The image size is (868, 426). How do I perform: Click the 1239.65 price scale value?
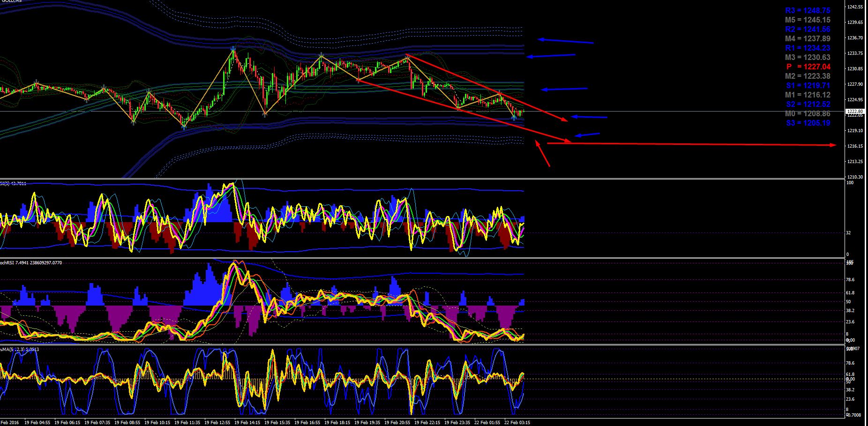tap(855, 22)
